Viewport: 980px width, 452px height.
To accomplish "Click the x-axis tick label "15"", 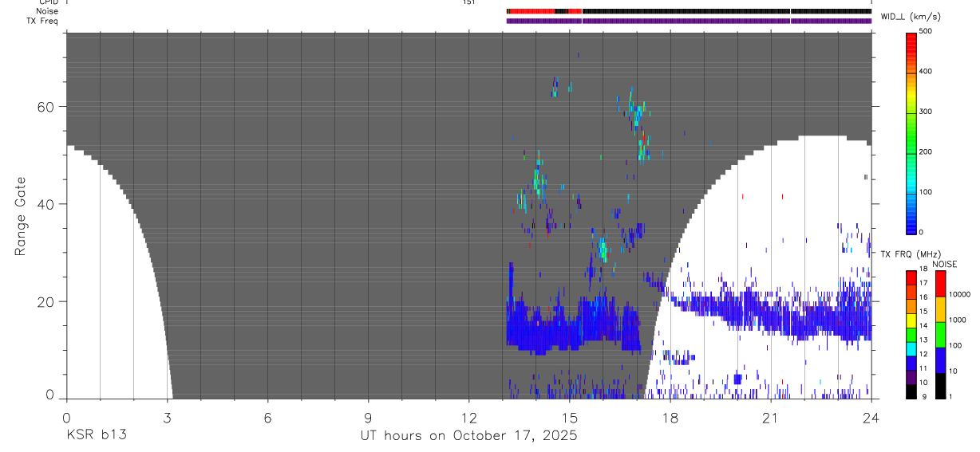I will (x=569, y=418).
